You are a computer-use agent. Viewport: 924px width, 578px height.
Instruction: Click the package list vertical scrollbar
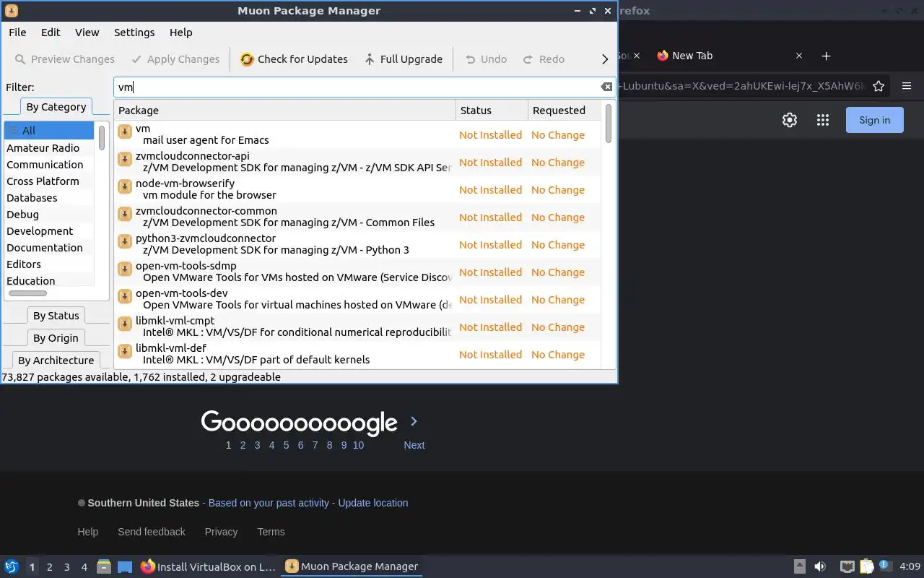[x=609, y=124]
